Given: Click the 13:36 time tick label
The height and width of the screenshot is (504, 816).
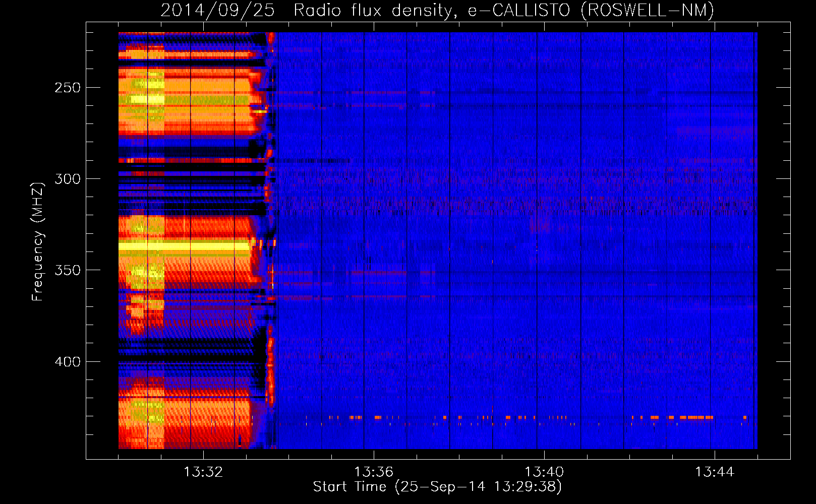Looking at the screenshot, I should [374, 472].
